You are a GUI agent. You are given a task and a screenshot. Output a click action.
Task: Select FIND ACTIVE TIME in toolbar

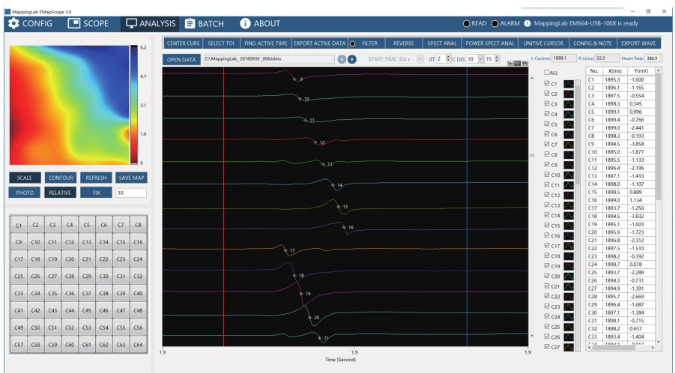point(266,43)
